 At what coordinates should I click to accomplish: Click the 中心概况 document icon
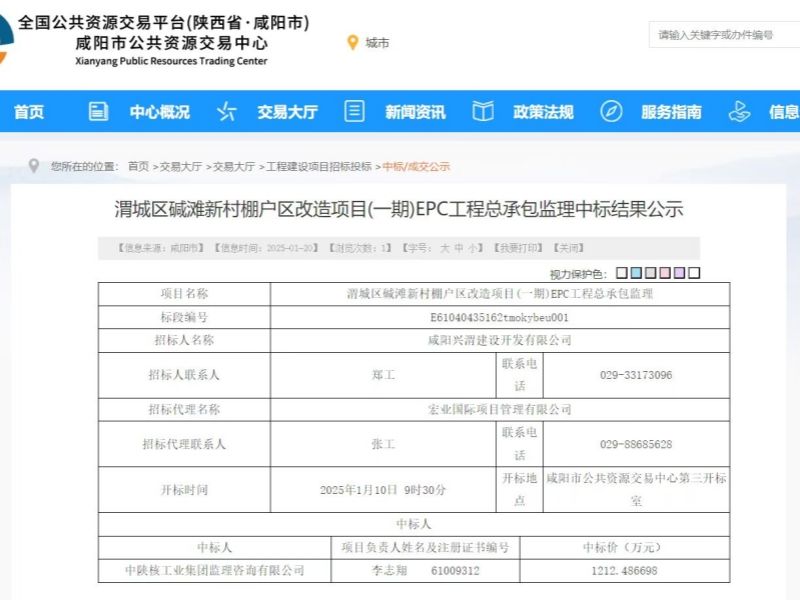coord(98,112)
